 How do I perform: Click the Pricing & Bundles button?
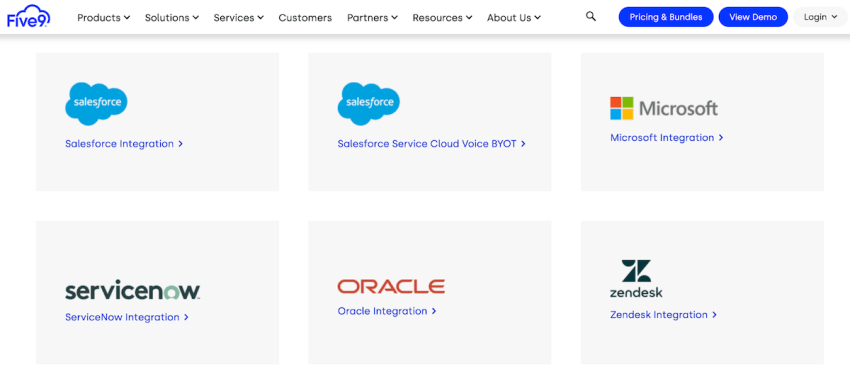pyautogui.click(x=666, y=17)
